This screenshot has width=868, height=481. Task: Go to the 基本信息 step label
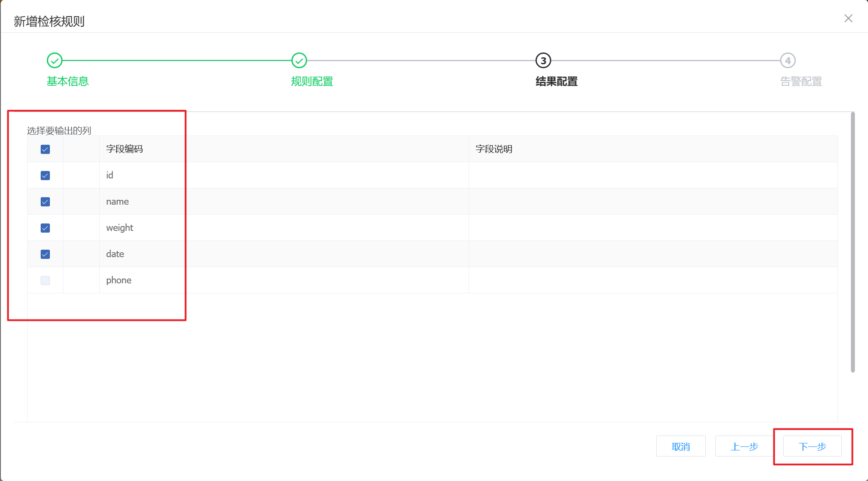click(68, 81)
